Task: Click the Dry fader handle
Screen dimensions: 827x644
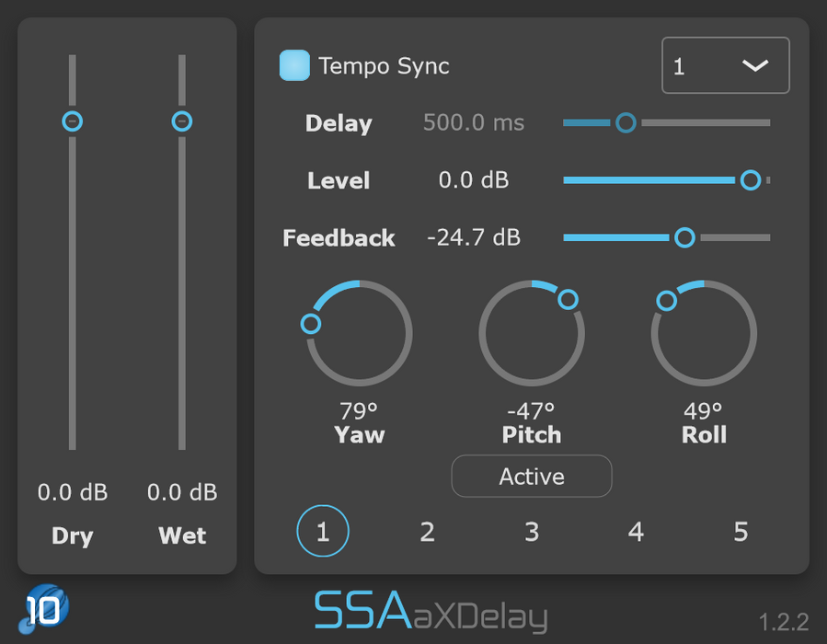Action: point(72,121)
